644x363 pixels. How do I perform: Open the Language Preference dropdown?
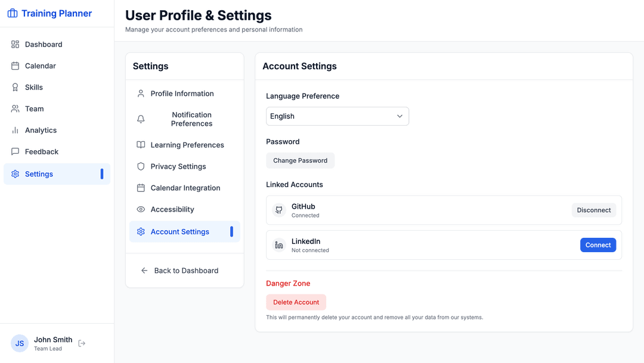click(x=337, y=116)
